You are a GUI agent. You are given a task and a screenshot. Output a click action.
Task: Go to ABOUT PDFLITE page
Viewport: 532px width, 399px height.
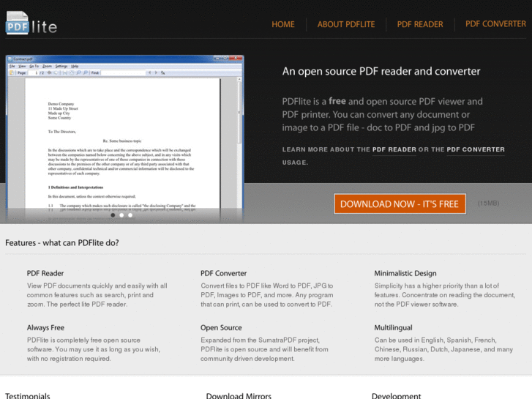point(345,24)
